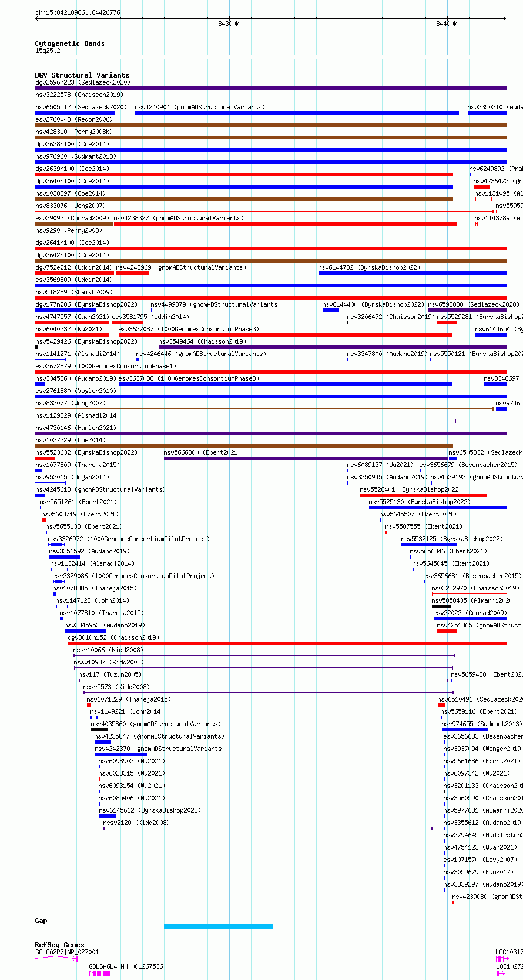Click the Gap track title
The height and width of the screenshot is (980, 523).
click(41, 921)
